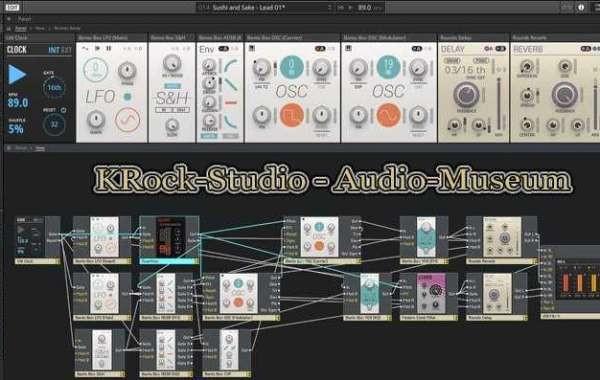
Task: Toggle the Env blue bottom-left button
Action: [209, 136]
